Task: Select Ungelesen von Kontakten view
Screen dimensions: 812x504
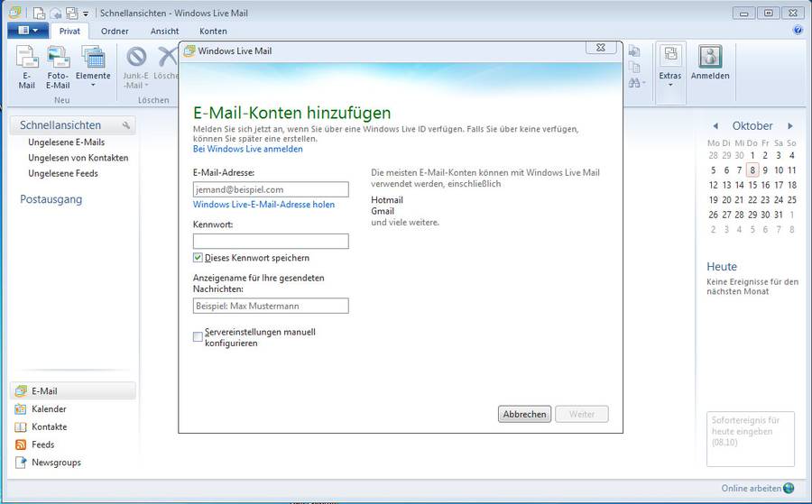Action: (x=78, y=157)
